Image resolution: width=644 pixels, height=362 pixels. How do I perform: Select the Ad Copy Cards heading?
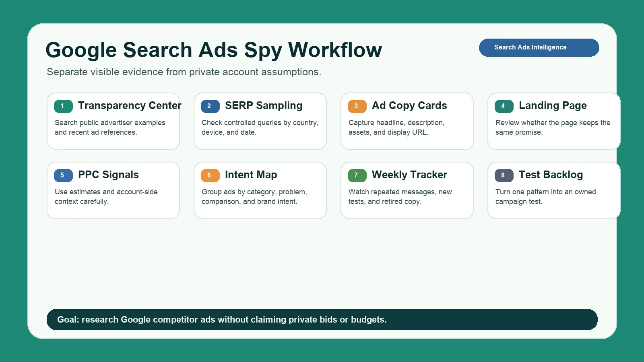409,105
